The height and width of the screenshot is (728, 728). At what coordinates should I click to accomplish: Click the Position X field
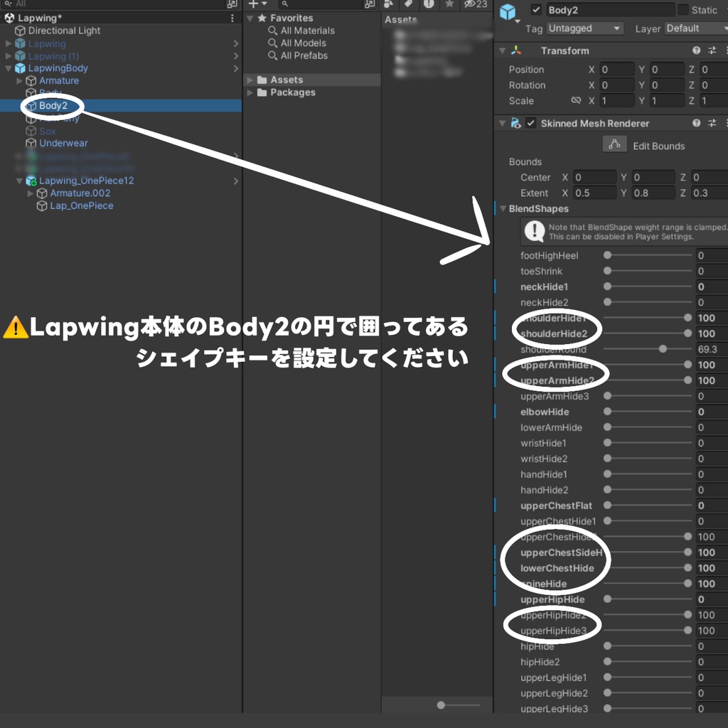pyautogui.click(x=616, y=69)
